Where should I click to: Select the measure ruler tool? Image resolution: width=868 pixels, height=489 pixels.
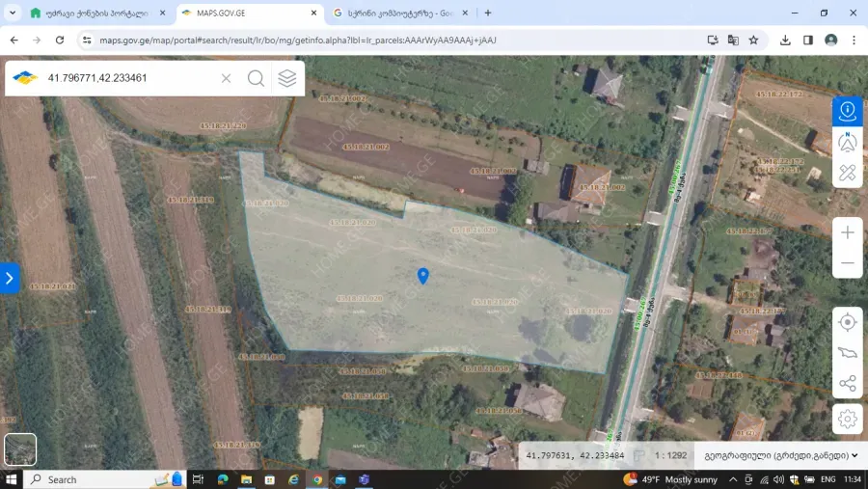(x=847, y=173)
